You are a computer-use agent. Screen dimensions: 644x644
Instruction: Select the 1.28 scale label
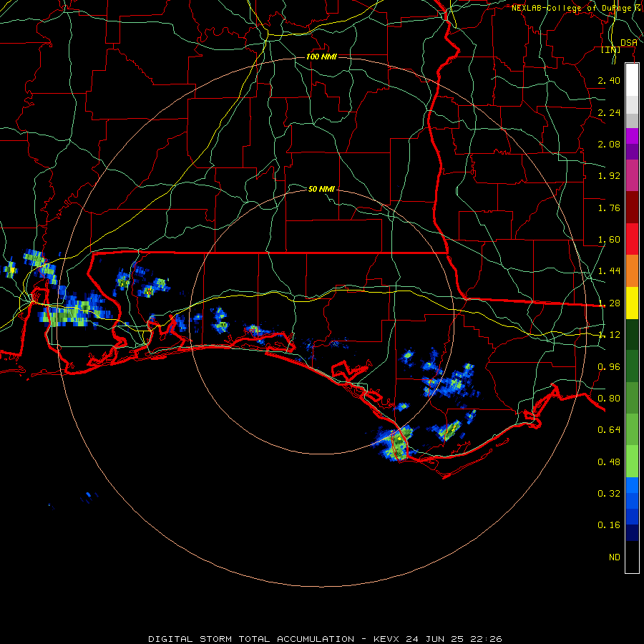(x=609, y=303)
